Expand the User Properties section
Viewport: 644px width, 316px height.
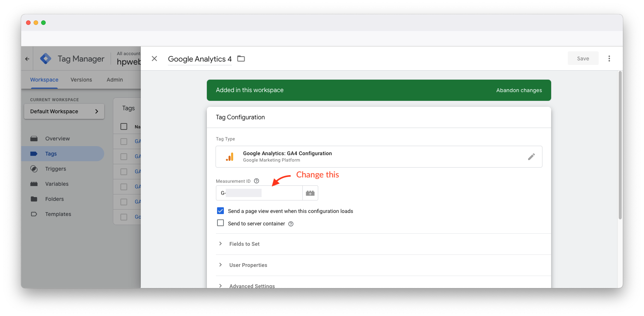pos(248,265)
